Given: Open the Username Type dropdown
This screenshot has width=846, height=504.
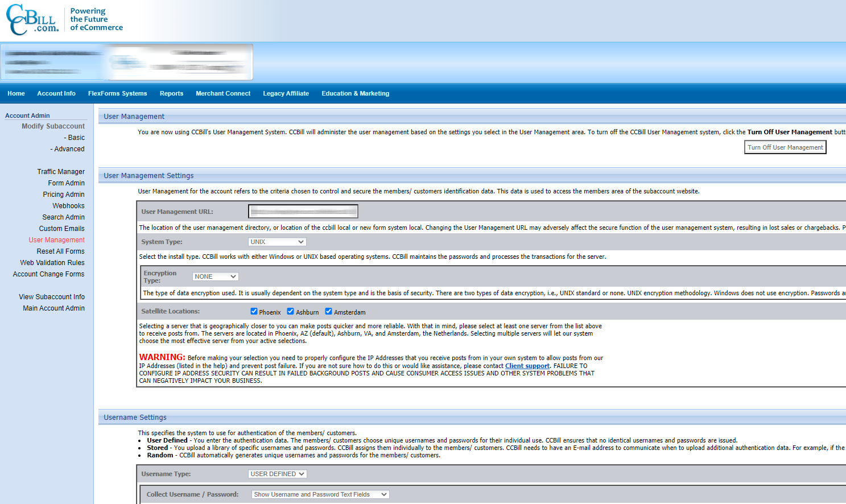Looking at the screenshot, I should click(277, 474).
